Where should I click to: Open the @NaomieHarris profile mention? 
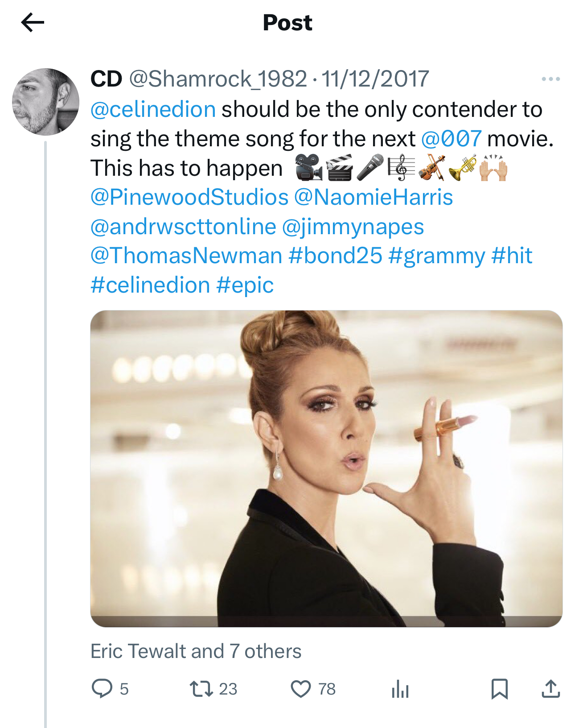tap(374, 197)
